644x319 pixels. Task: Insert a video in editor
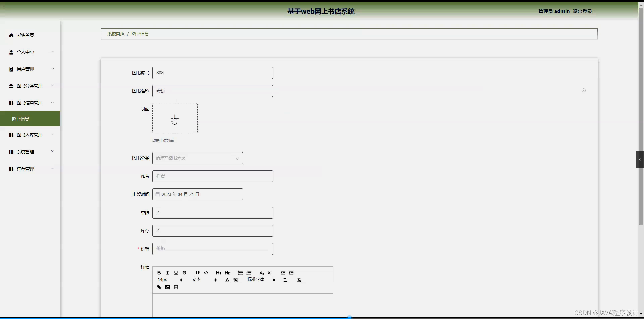pyautogui.click(x=176, y=287)
